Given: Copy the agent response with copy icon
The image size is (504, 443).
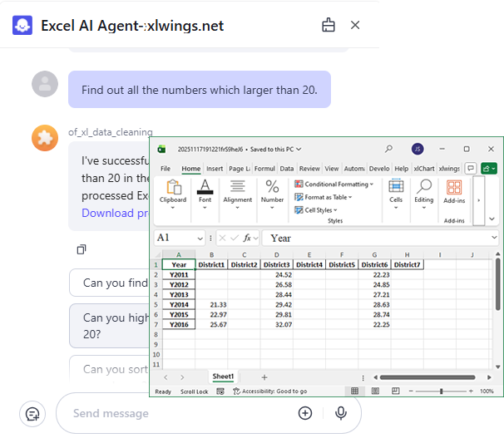Looking at the screenshot, I should point(82,249).
